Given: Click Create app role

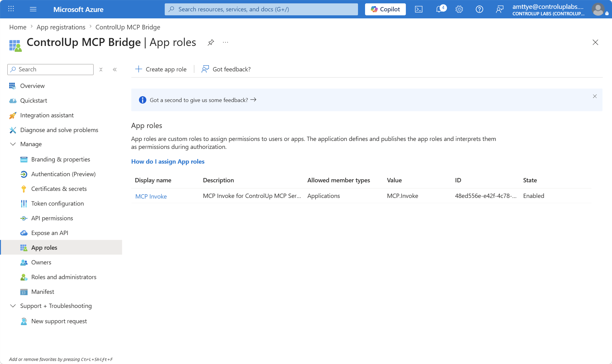Looking at the screenshot, I should tap(161, 69).
